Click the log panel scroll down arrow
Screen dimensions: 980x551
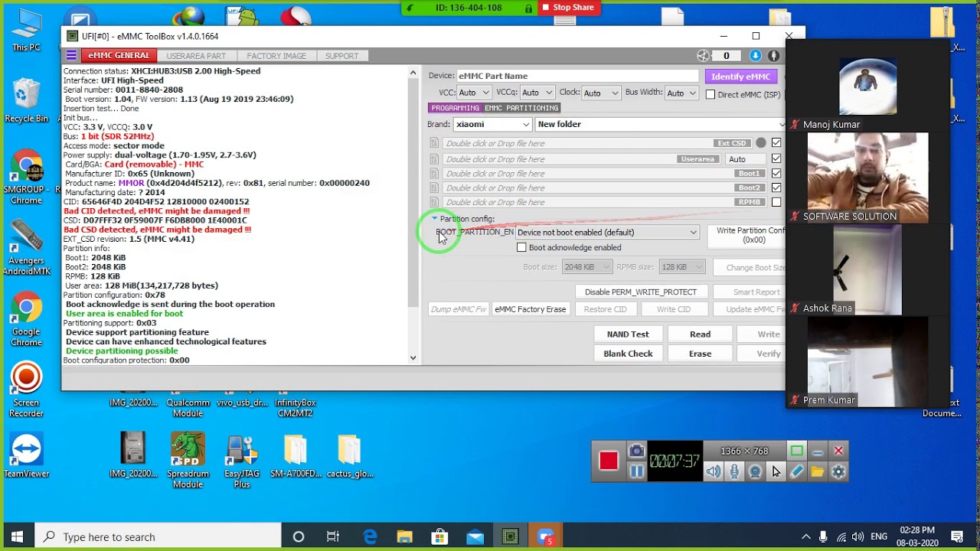(x=413, y=357)
